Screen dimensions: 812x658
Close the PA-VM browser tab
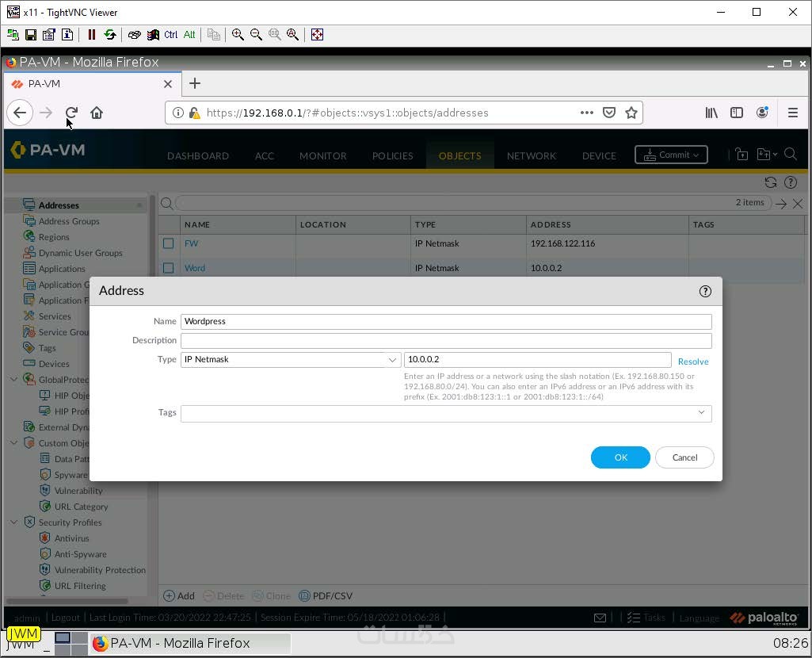tap(168, 84)
